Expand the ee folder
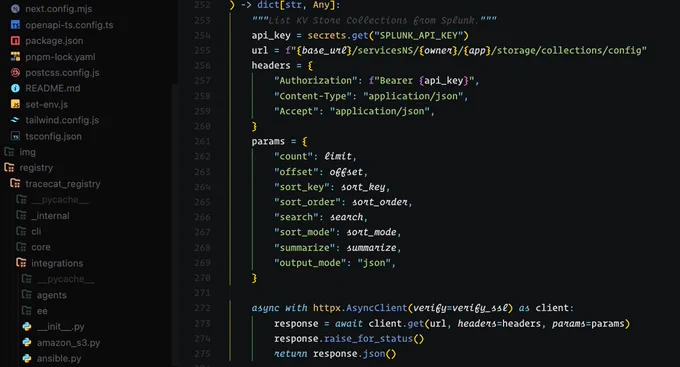The width and height of the screenshot is (680, 367). click(x=42, y=311)
